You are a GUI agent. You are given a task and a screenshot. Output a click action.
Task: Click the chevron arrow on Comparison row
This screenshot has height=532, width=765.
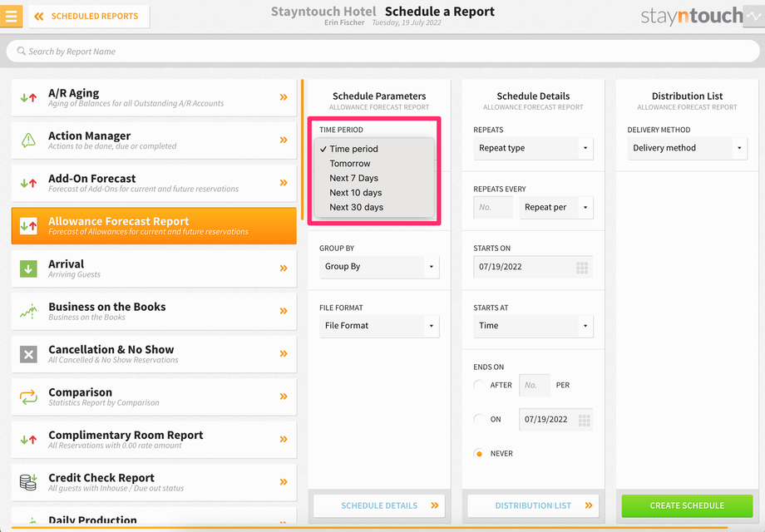pos(284,397)
